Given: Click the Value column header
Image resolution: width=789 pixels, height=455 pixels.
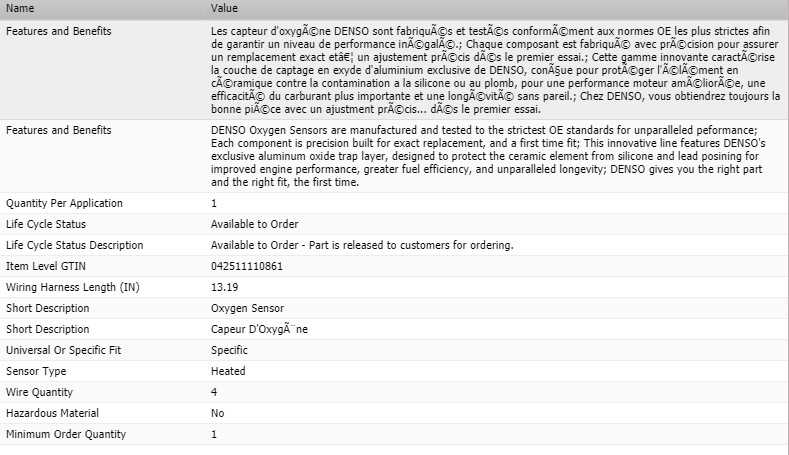Looking at the screenshot, I should click(224, 8).
